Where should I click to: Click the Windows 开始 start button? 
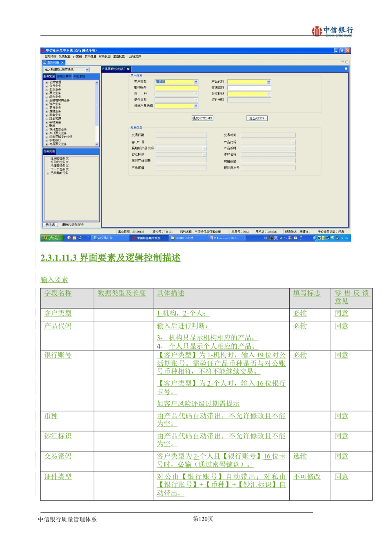point(51,238)
